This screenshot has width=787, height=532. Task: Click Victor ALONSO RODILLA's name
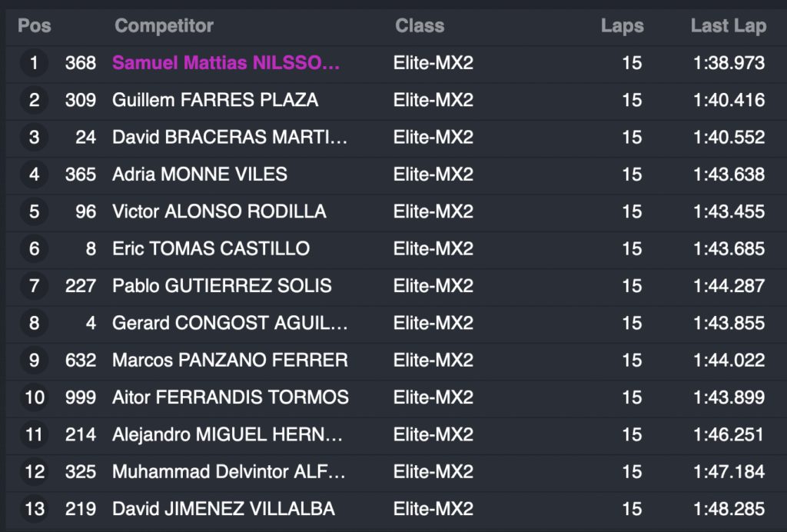(x=219, y=211)
